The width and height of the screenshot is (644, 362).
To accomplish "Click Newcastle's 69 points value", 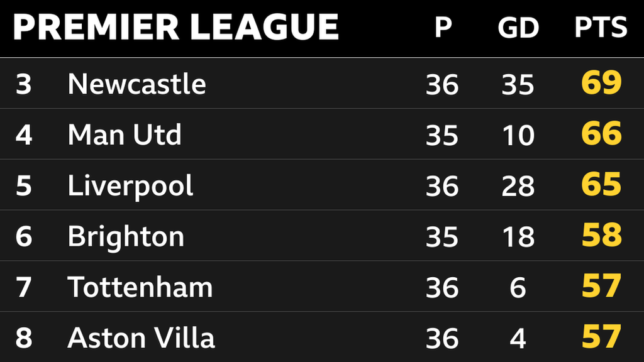I will pos(601,84).
